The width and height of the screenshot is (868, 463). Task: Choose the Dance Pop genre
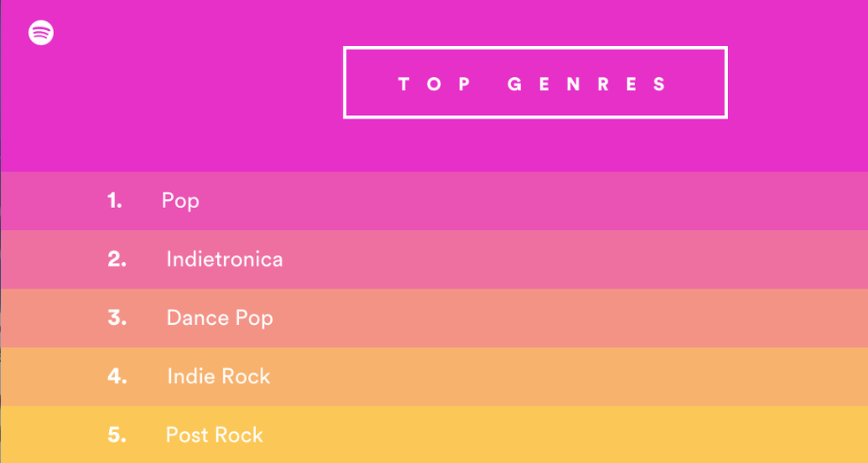pyautogui.click(x=220, y=318)
